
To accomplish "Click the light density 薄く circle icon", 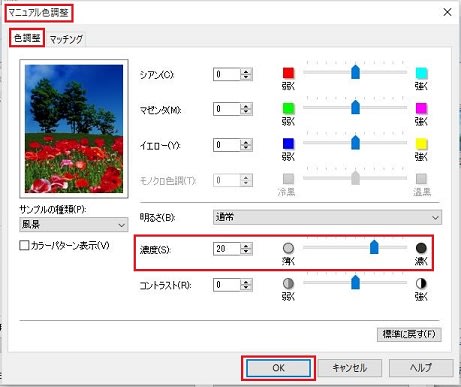I will click(288, 248).
